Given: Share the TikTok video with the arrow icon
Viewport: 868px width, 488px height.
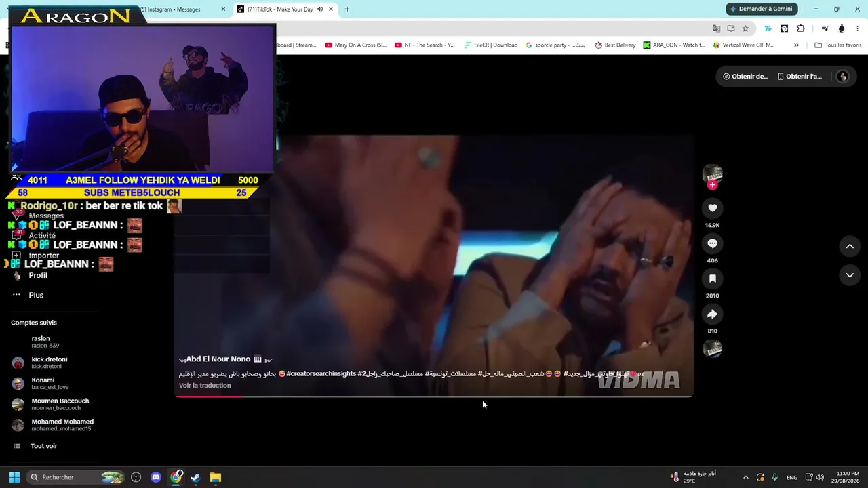Looking at the screenshot, I should (x=712, y=314).
